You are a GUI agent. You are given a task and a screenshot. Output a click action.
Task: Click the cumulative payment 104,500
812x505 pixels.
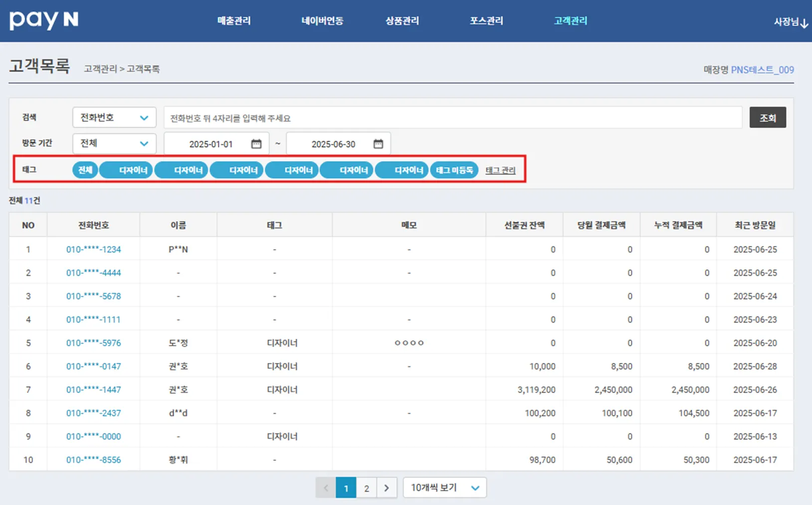coord(694,413)
